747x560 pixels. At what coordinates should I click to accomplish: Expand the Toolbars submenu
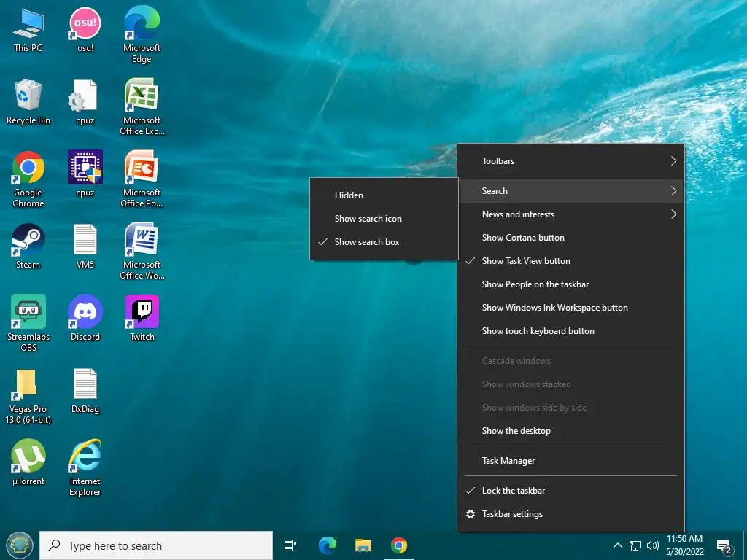click(570, 161)
